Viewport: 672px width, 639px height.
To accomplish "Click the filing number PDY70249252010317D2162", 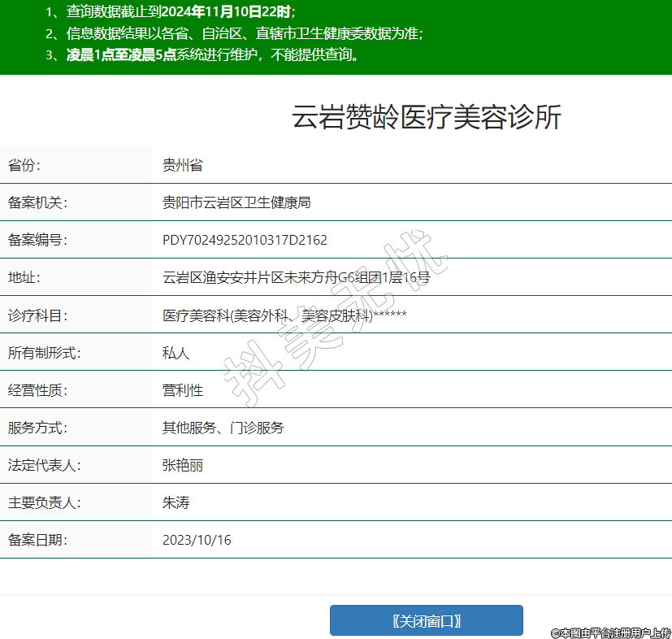I will click(245, 241).
